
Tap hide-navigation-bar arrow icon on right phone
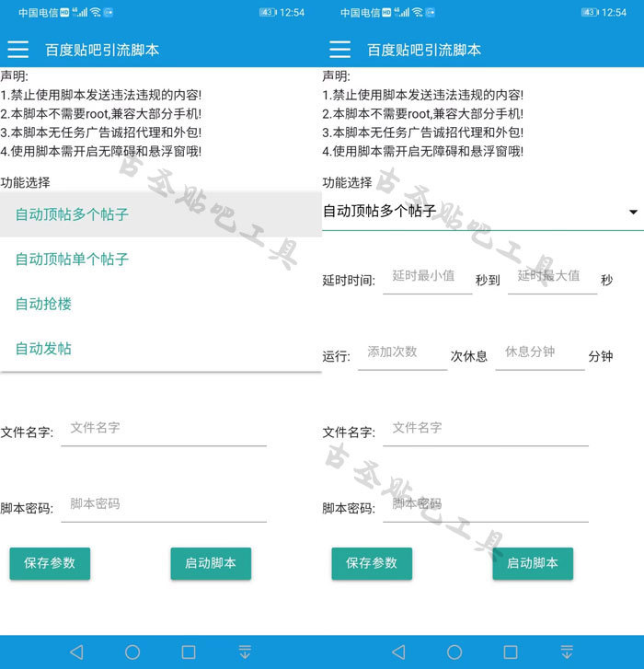pyautogui.click(x=567, y=652)
